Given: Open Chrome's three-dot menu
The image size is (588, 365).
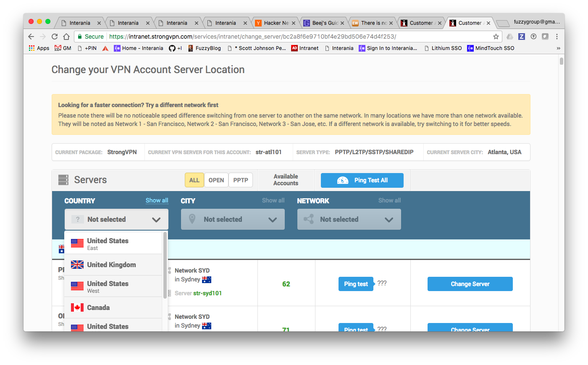Looking at the screenshot, I should 557,37.
